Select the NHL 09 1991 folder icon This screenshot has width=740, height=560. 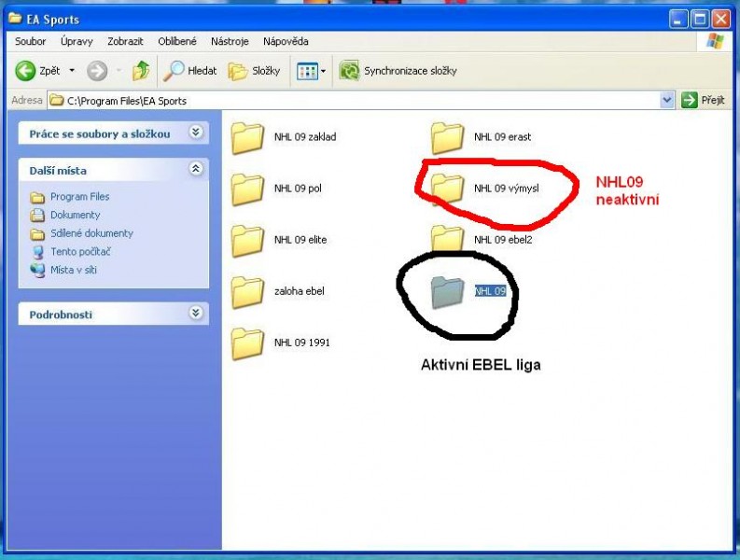247,343
